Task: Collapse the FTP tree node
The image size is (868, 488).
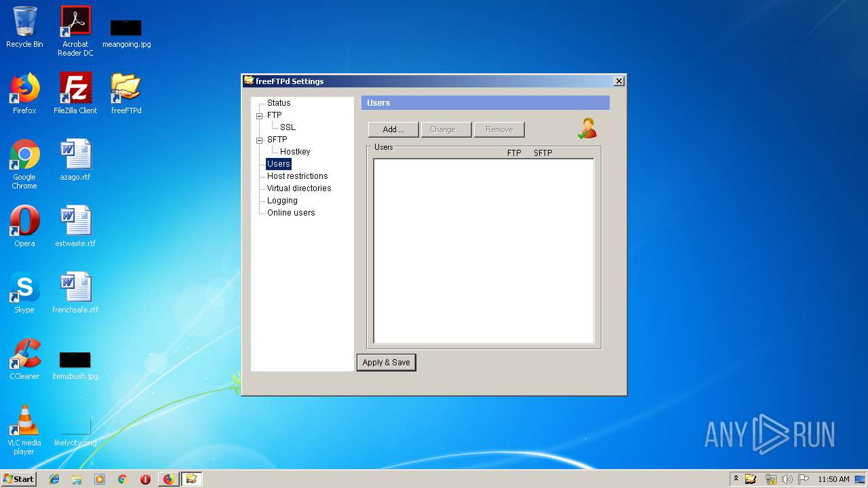Action: pyautogui.click(x=259, y=116)
